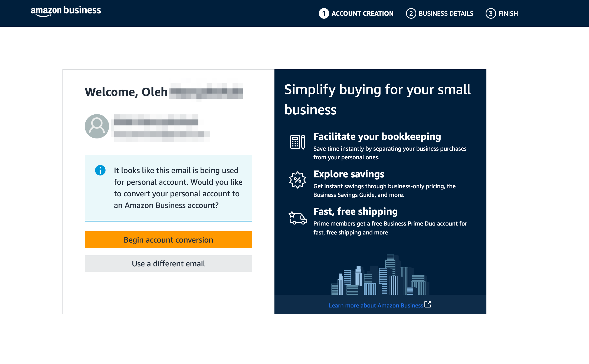
Task: Click the city skyline illustration
Action: pyautogui.click(x=380, y=275)
